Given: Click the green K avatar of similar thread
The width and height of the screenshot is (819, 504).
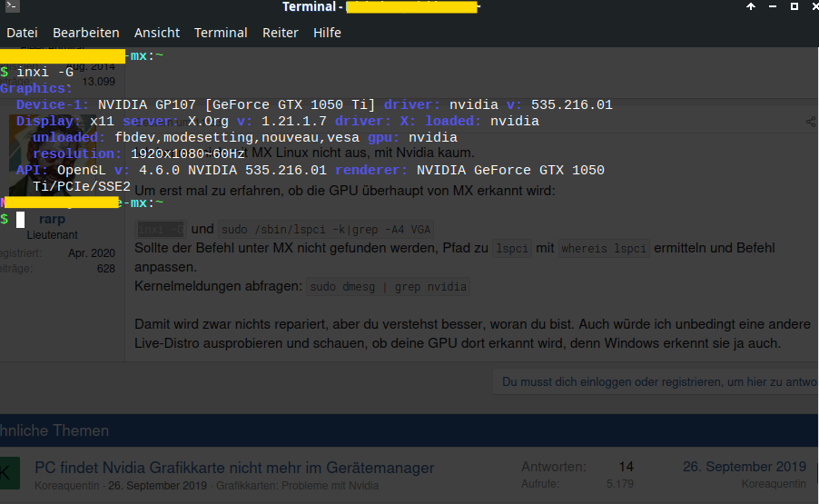Looking at the screenshot, I should pos(9,473).
